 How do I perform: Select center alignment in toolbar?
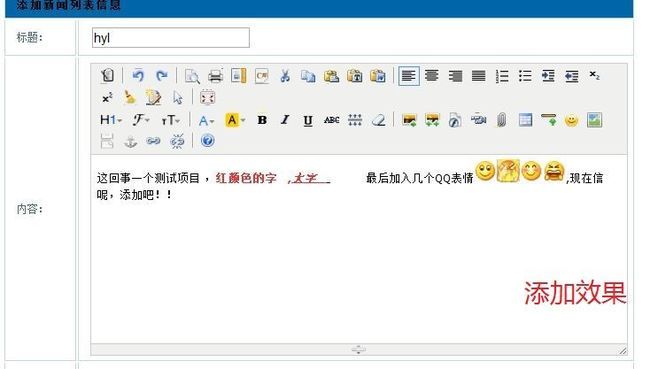coord(432,75)
